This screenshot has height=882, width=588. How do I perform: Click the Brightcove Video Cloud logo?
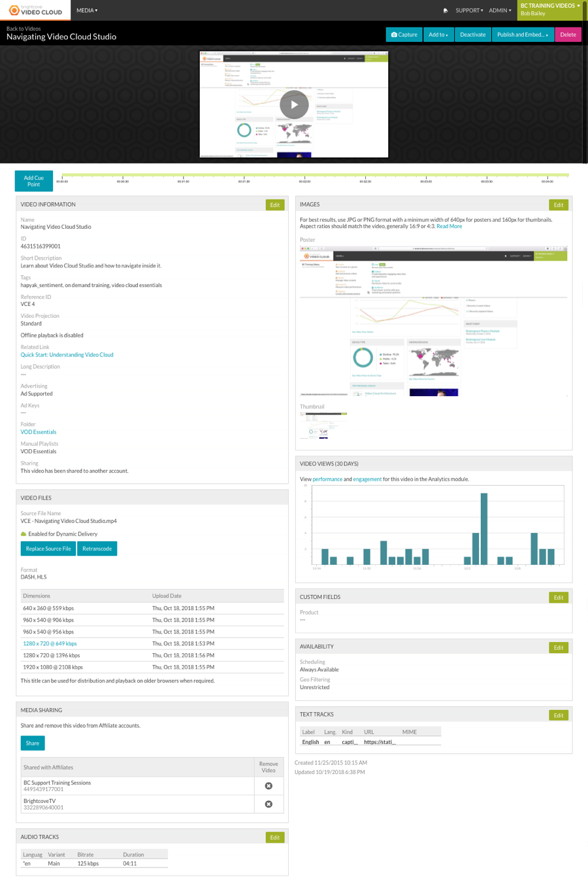coord(35,10)
